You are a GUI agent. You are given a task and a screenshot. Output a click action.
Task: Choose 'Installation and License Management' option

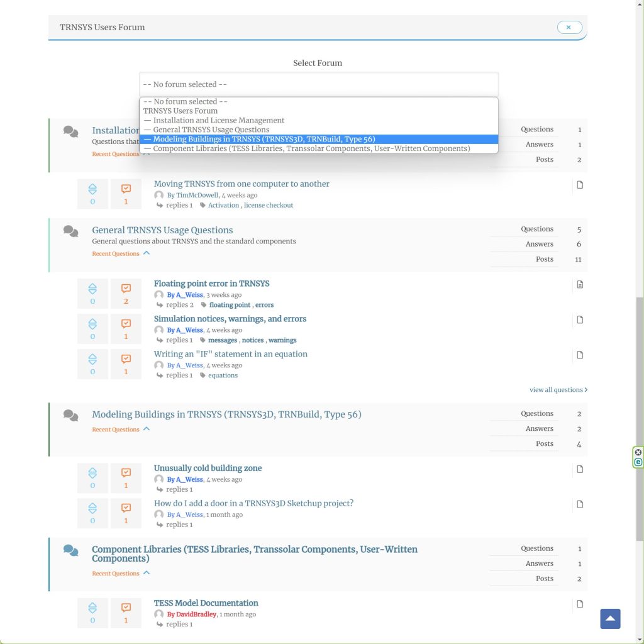click(x=319, y=120)
